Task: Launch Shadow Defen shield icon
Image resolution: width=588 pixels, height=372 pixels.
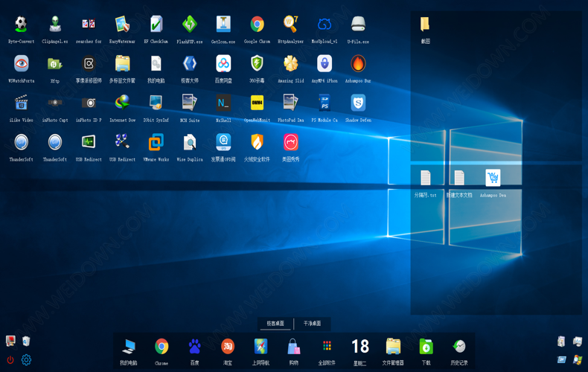Action: 358,103
